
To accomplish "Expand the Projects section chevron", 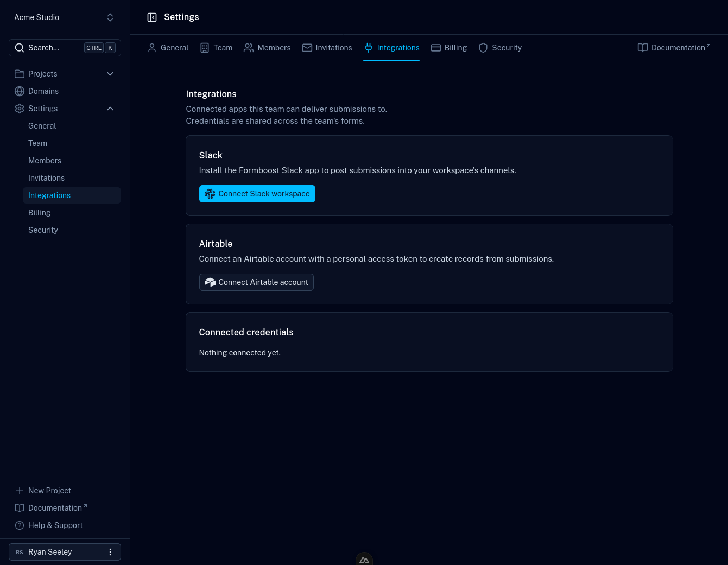I will click(110, 74).
